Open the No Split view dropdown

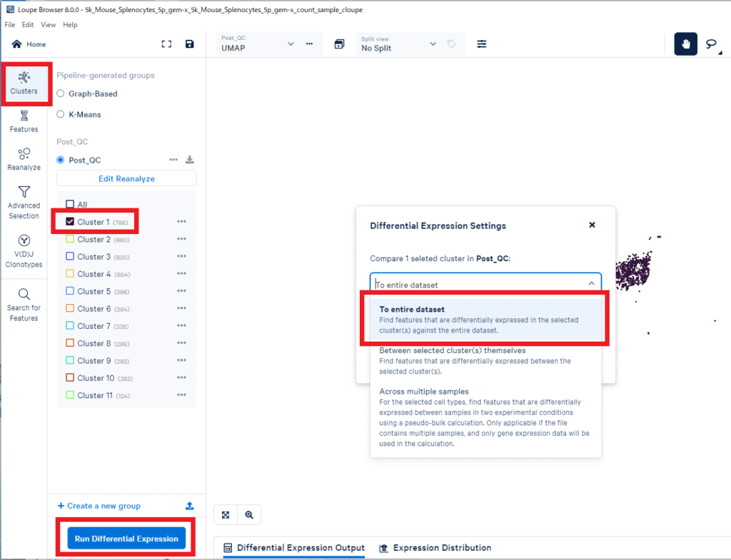pos(433,44)
